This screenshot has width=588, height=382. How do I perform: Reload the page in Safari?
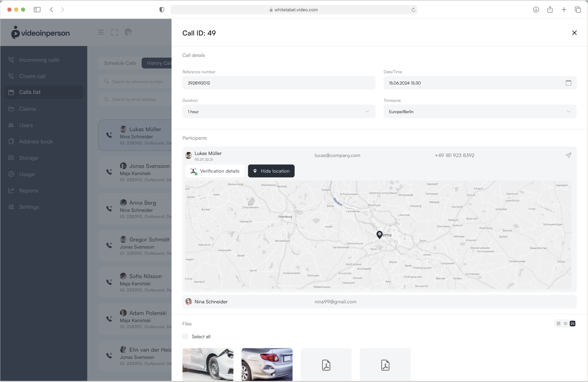point(413,10)
